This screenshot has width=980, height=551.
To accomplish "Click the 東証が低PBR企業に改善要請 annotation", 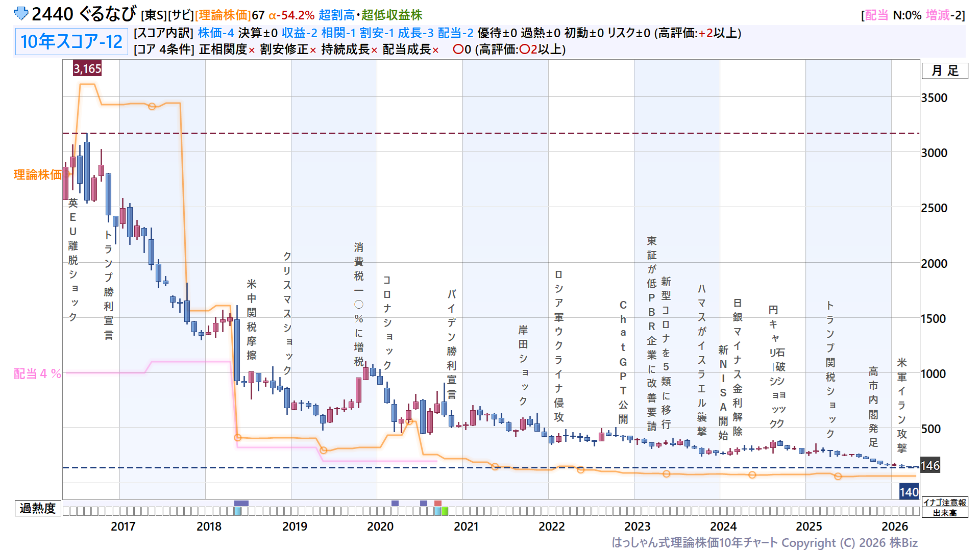I will tap(652, 334).
